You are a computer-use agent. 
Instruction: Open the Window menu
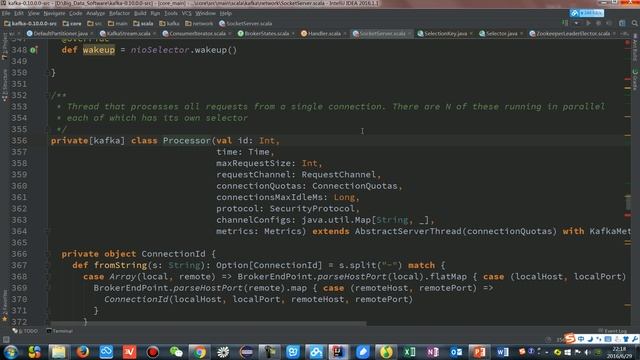point(205,13)
